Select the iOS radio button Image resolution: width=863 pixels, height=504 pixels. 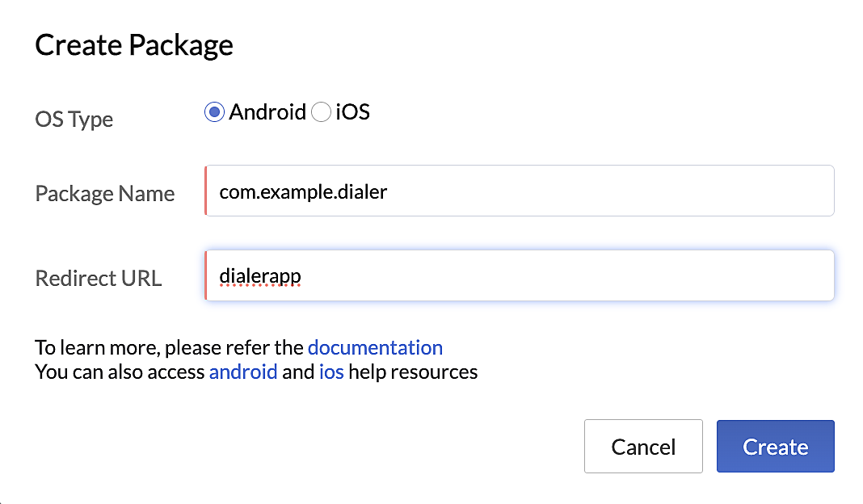pos(321,112)
